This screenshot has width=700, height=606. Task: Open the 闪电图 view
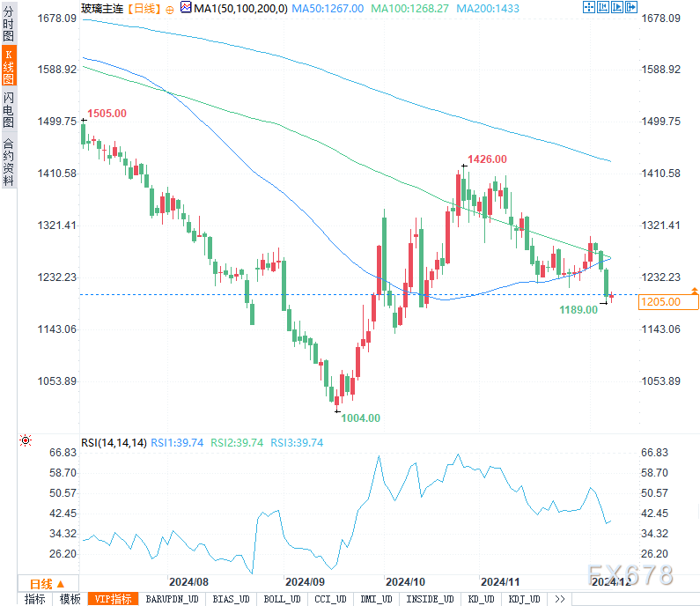[9, 110]
